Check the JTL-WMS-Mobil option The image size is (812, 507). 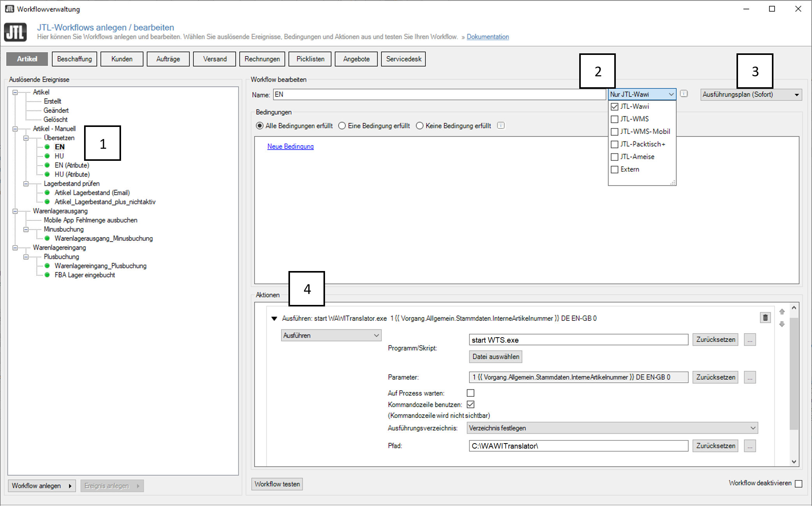coord(615,132)
